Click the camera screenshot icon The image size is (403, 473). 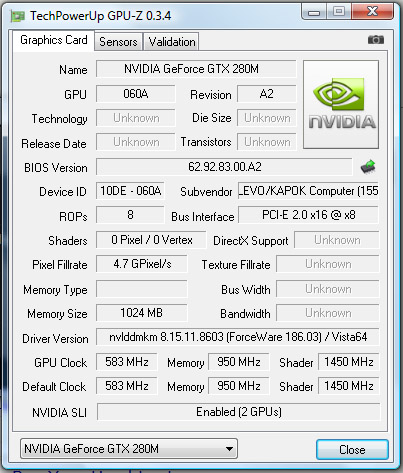(x=376, y=40)
